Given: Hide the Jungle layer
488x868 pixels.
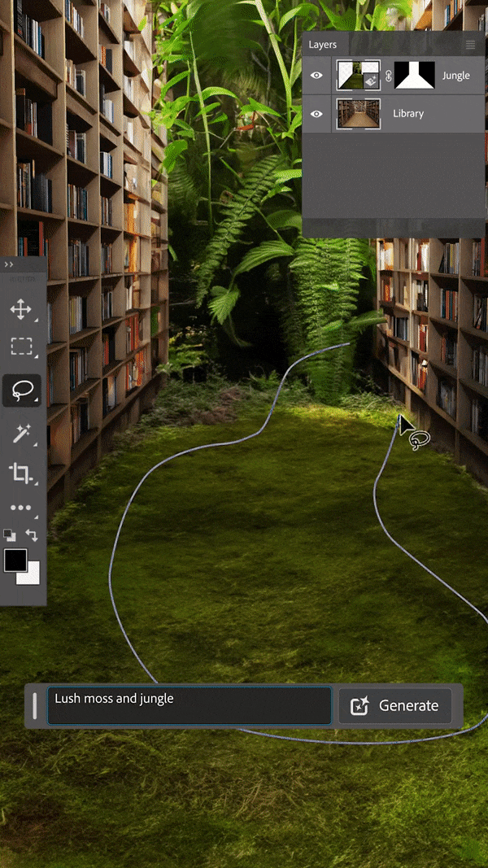Looking at the screenshot, I should click(x=316, y=76).
